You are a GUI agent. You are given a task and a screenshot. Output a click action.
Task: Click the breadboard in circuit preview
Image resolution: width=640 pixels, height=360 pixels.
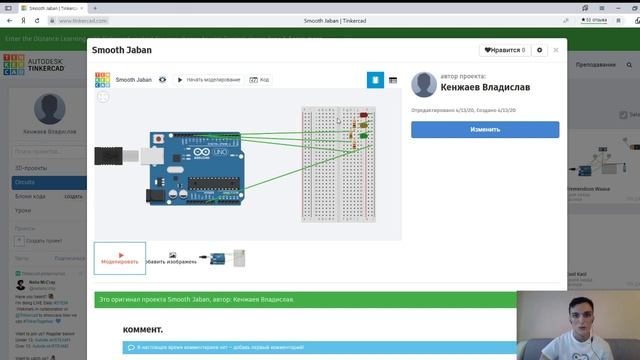click(338, 164)
